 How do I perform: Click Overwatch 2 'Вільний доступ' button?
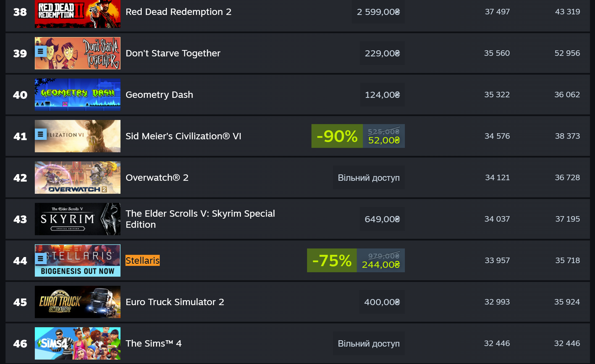coord(369,177)
